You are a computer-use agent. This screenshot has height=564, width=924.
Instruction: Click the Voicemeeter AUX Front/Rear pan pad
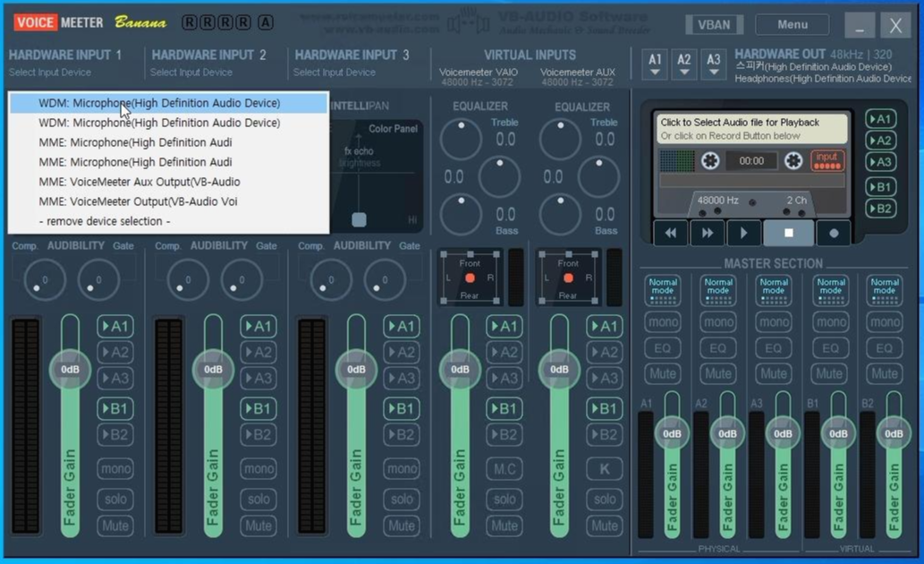point(568,278)
